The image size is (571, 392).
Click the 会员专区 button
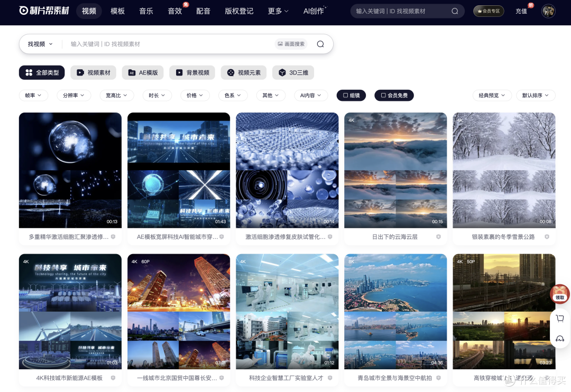[489, 11]
